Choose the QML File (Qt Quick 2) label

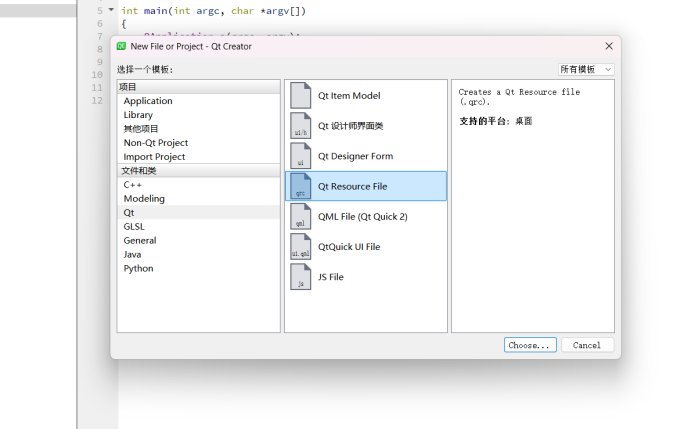point(362,216)
